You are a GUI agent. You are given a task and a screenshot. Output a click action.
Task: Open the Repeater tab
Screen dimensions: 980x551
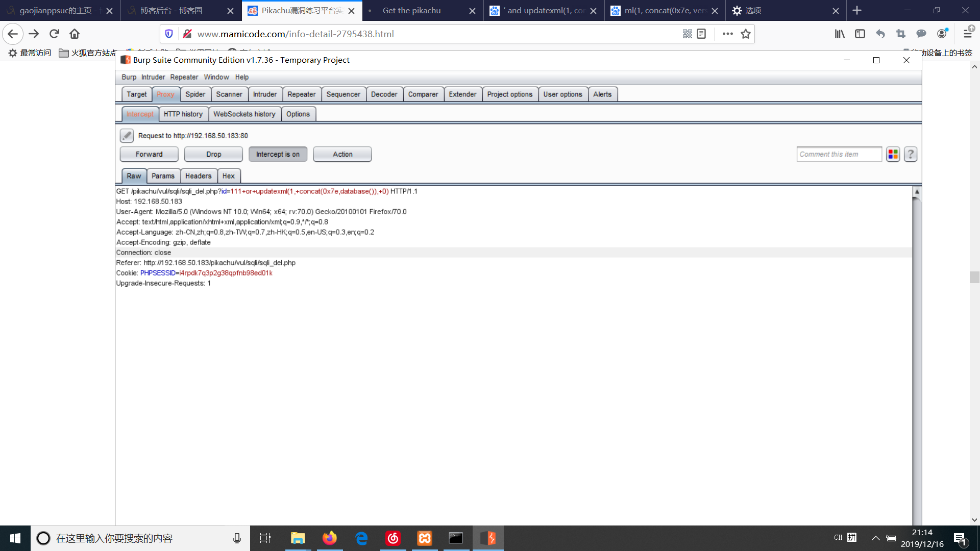click(301, 94)
